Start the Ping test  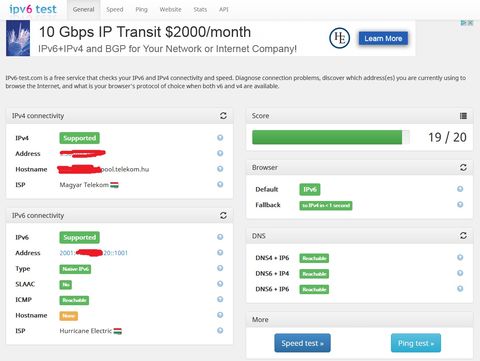[416, 343]
